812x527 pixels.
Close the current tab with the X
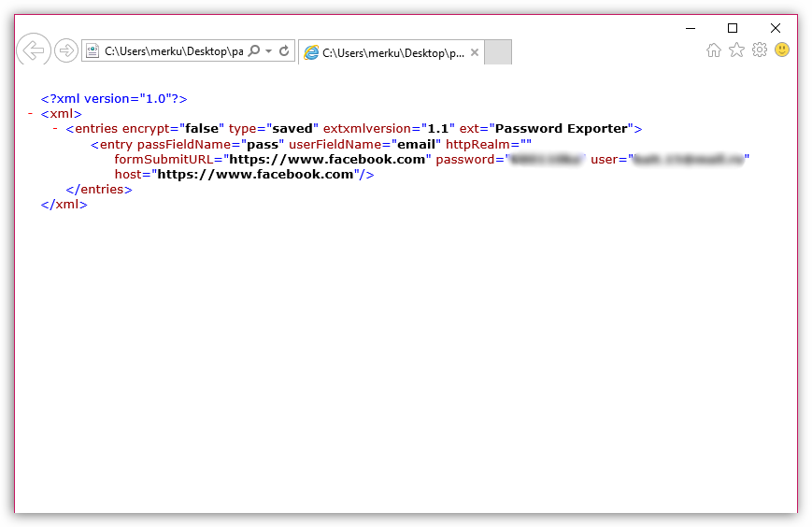click(475, 53)
